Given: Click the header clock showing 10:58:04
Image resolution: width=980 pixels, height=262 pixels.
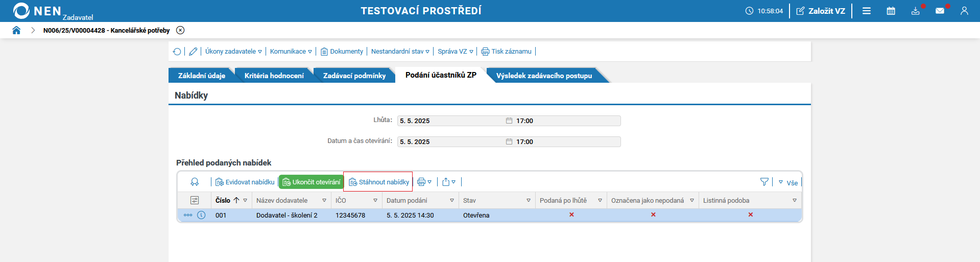Looking at the screenshot, I should coord(764,11).
